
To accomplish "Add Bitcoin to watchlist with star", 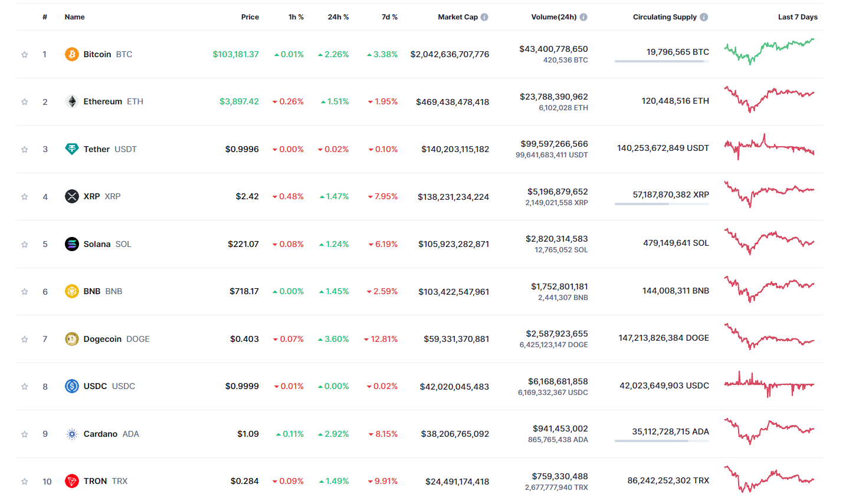I will tap(25, 54).
